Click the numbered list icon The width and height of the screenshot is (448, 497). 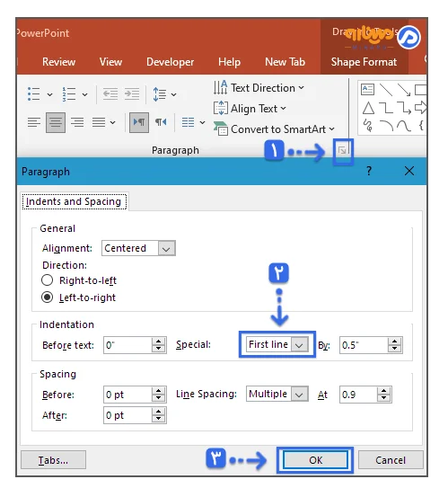(x=69, y=94)
